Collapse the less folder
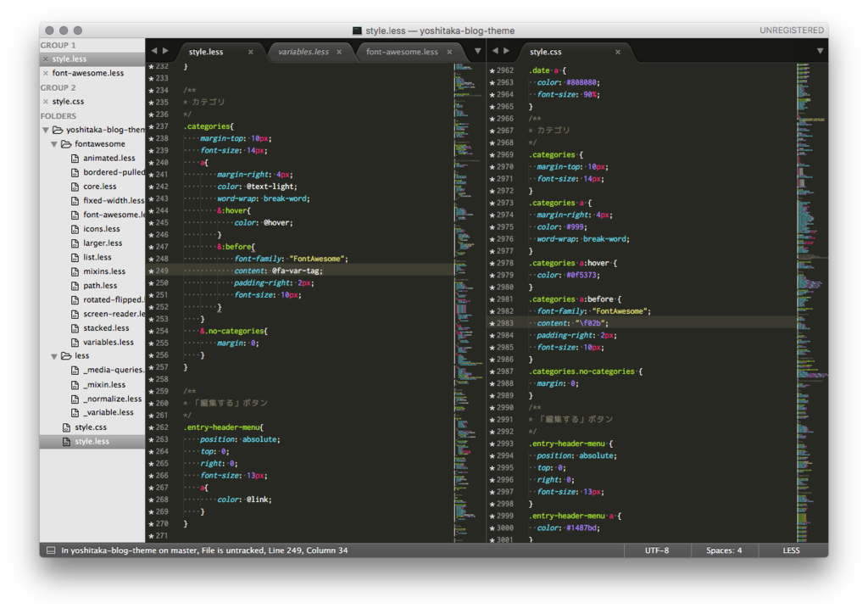This screenshot has width=868, height=614. point(54,356)
